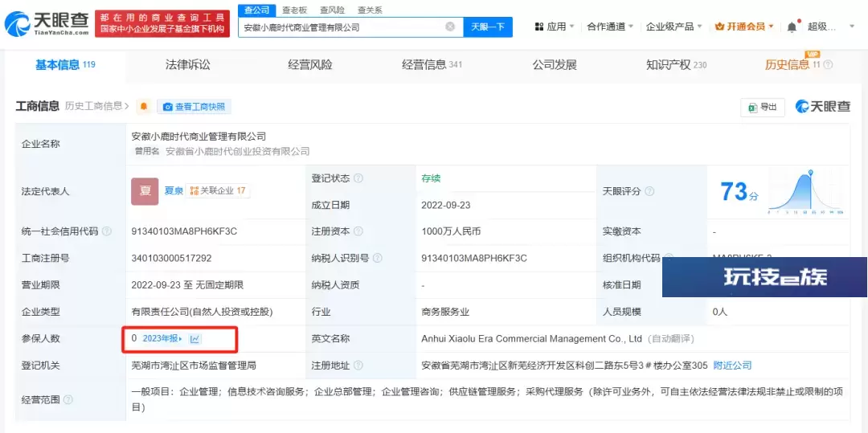
Task: Click the orange alert bell next to 历史工商信息
Action: point(144,107)
